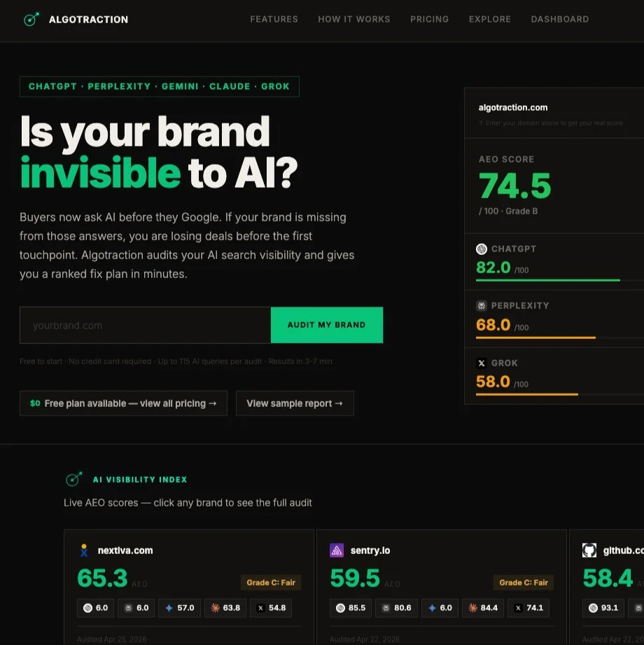This screenshot has width=644, height=645.
Task: Click the Perplexity orange progress bar
Action: [535, 338]
